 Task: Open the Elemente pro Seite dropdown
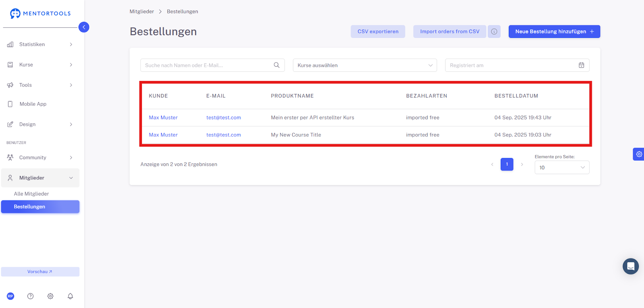562,167
